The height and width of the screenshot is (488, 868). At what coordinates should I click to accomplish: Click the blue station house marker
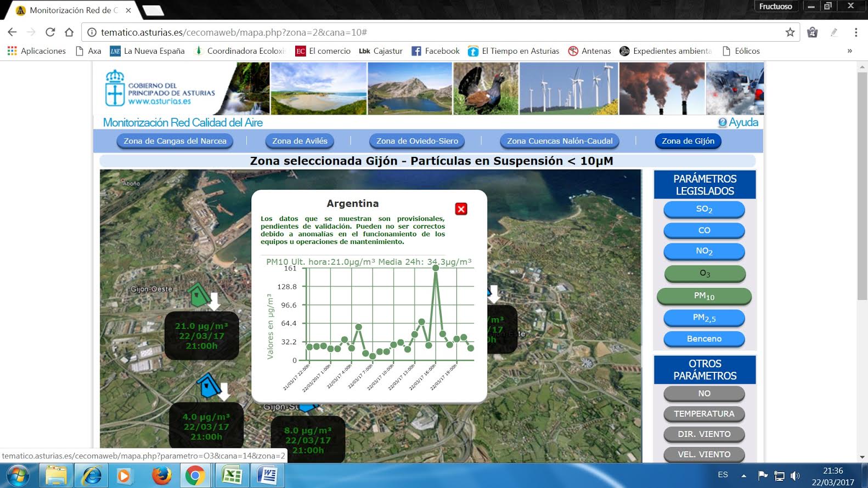click(x=208, y=386)
